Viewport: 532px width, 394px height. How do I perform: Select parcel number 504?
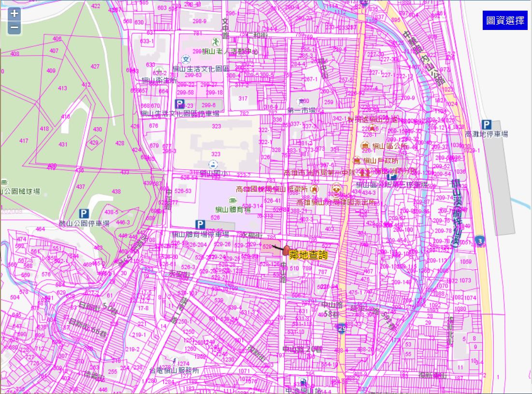pyautogui.click(x=15, y=297)
